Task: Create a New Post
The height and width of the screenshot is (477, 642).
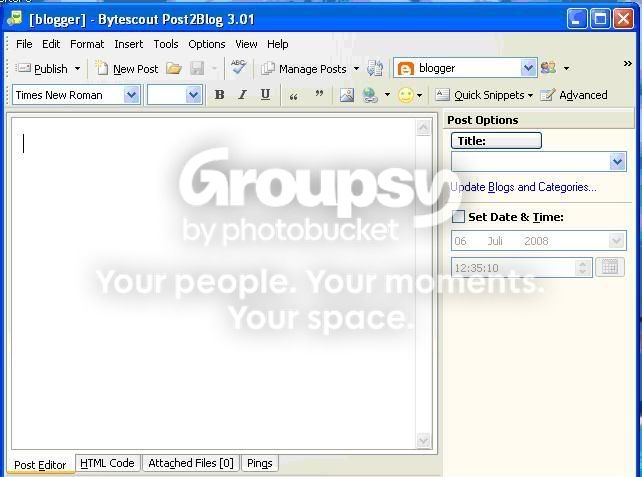Action: [127, 69]
